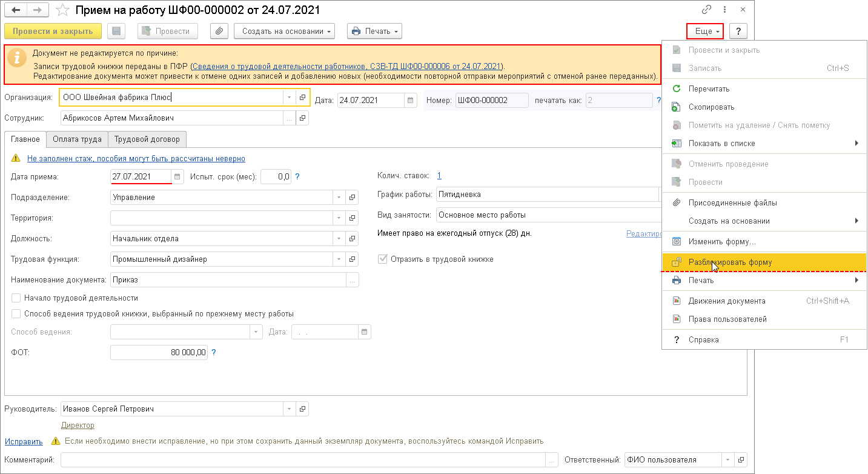This screenshot has width=868, height=474.
Task: Expand the Организация dropdown list
Action: [290, 98]
